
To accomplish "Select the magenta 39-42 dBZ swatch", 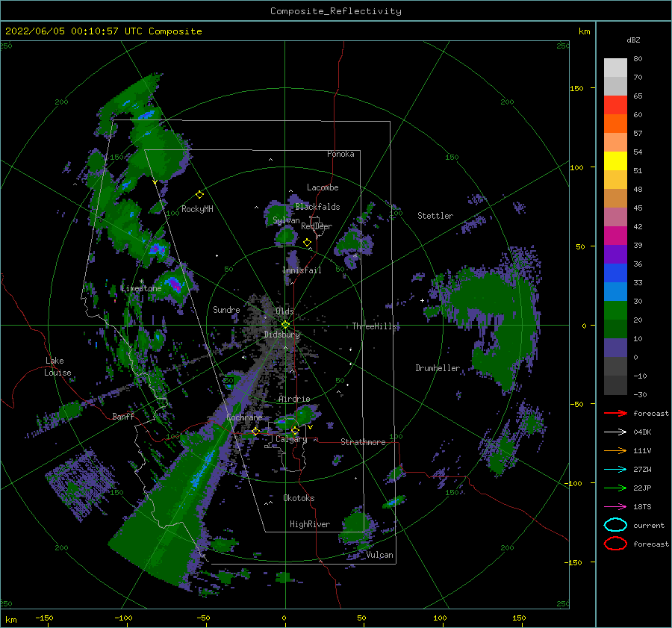I will tap(615, 235).
